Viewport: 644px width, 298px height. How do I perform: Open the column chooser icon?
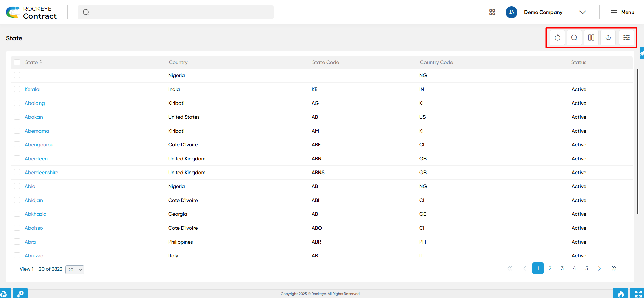[591, 38]
